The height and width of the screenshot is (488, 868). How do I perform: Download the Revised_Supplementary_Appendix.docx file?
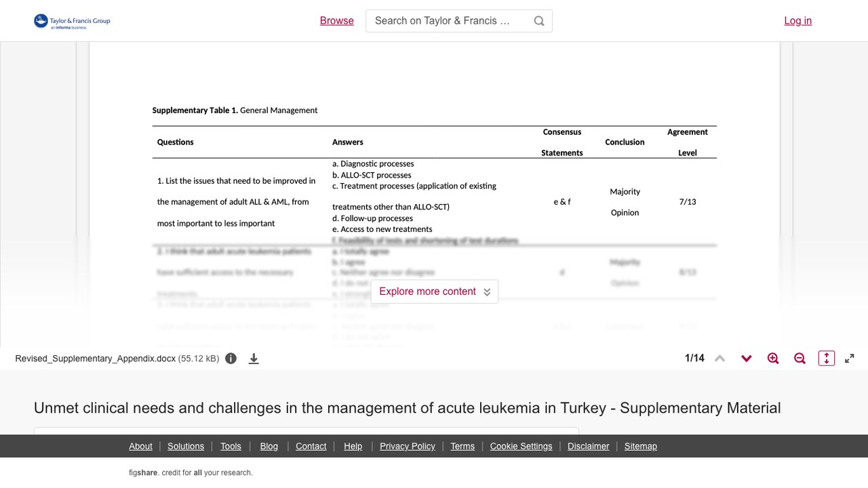pos(254,359)
